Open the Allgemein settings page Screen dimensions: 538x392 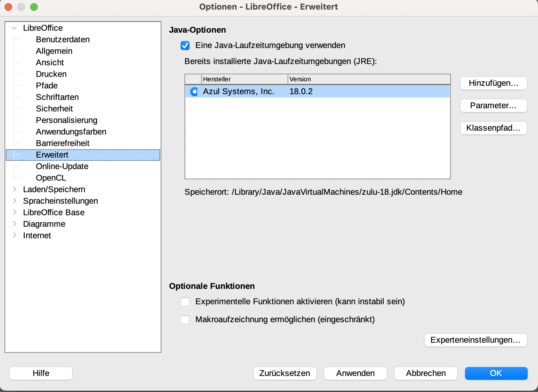[x=54, y=51]
